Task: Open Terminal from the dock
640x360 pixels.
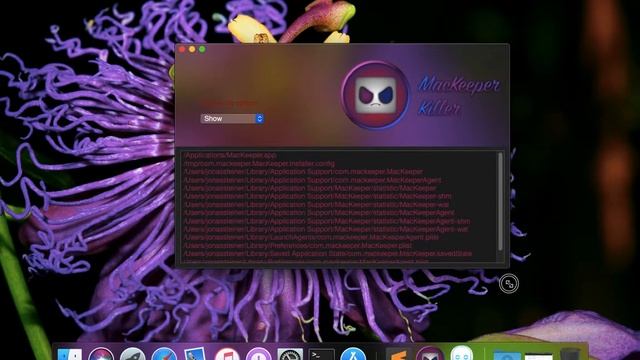Action: click(322, 354)
